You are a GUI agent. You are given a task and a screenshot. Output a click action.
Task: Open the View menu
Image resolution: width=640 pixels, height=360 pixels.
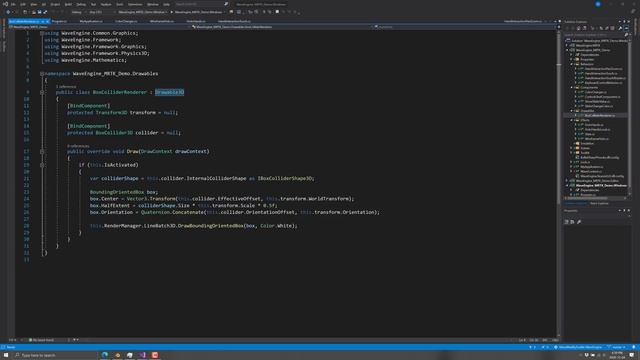tap(34, 4)
